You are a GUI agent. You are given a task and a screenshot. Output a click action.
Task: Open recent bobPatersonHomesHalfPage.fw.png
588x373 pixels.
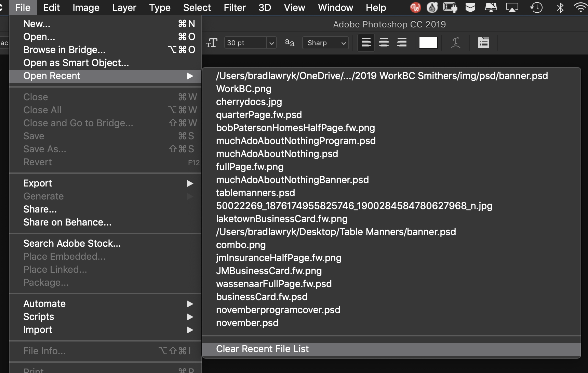click(x=391, y=128)
